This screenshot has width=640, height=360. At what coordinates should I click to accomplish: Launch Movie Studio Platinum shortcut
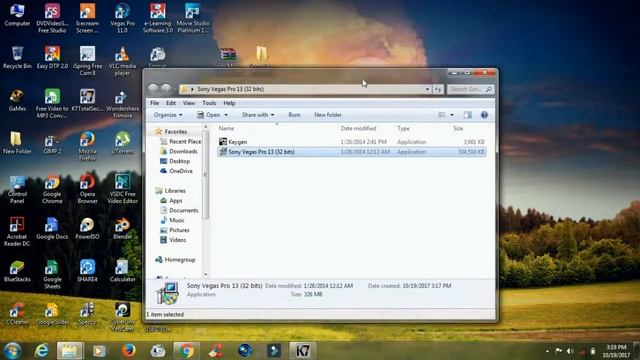(x=193, y=18)
